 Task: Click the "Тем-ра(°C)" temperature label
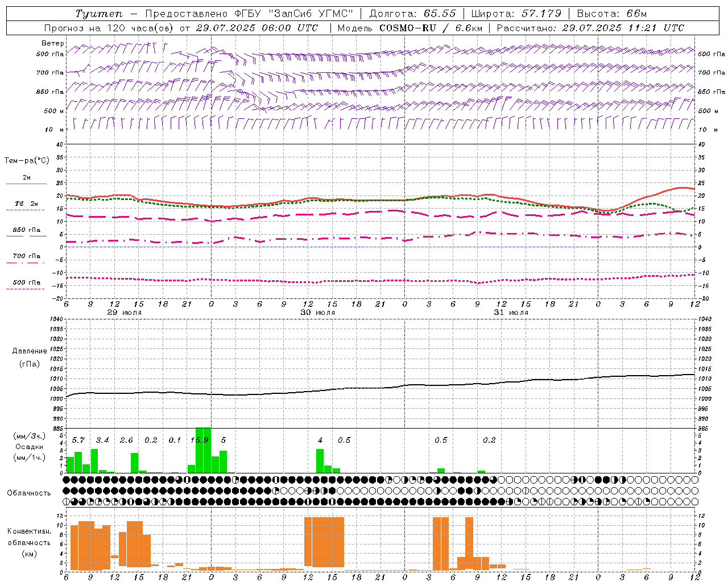pyautogui.click(x=27, y=161)
